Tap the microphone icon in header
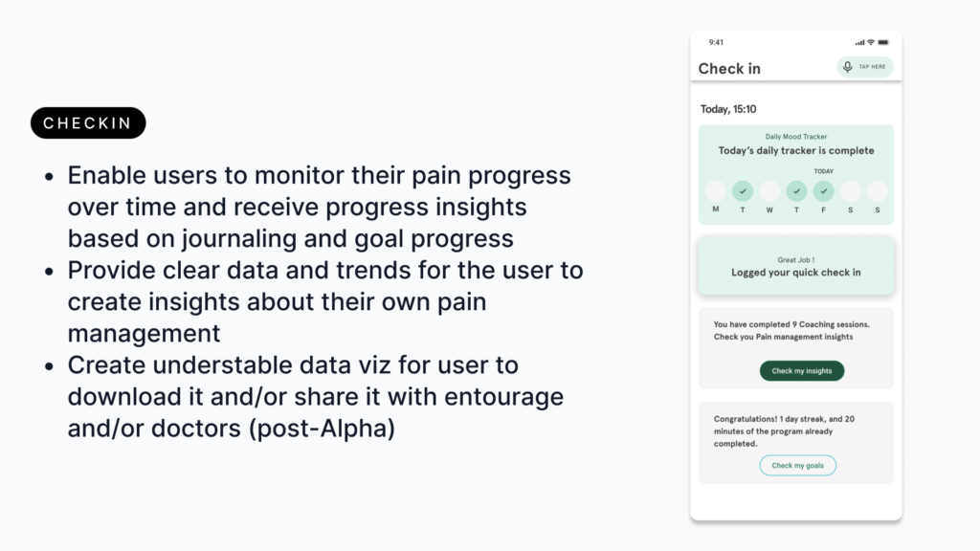980x551 pixels. (x=848, y=67)
